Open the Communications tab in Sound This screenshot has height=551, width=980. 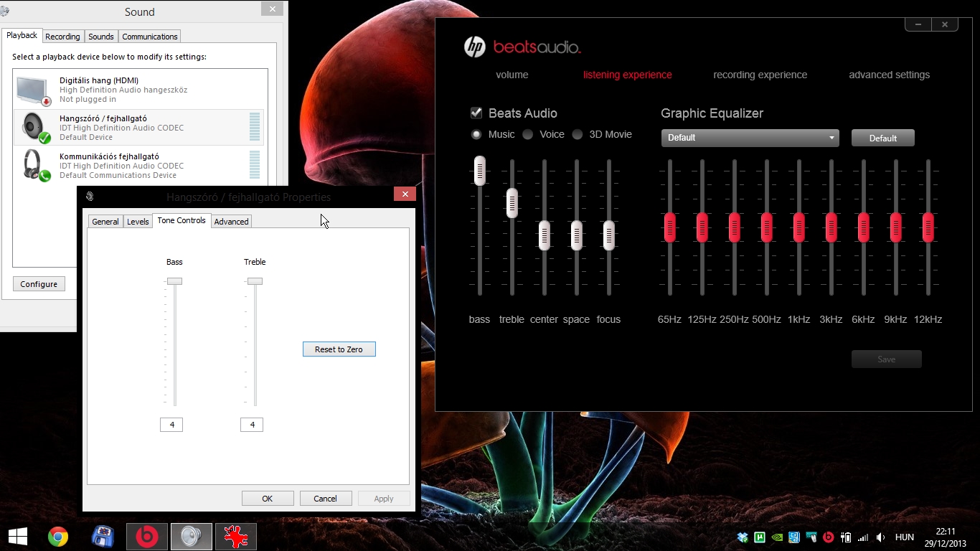coord(149,37)
